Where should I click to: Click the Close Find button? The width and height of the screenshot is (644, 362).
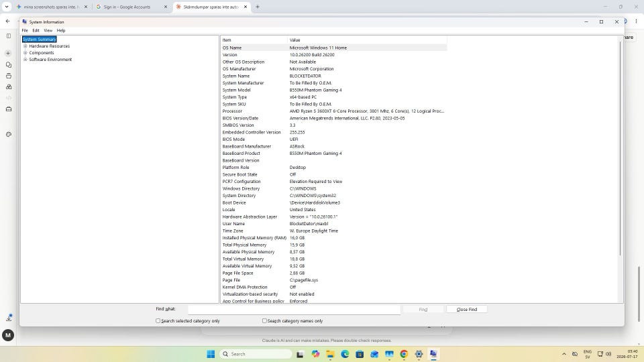(x=467, y=310)
